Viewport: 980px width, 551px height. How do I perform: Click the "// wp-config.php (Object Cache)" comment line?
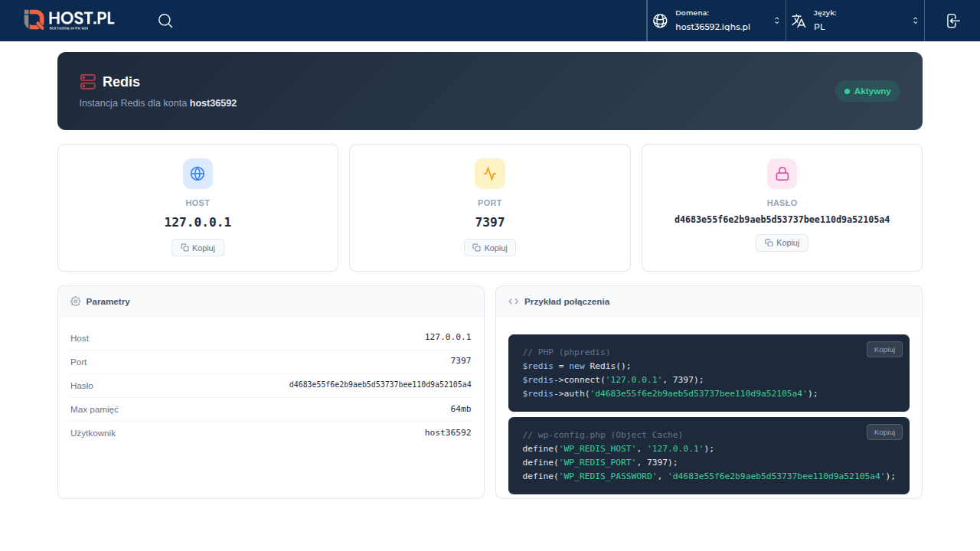(x=603, y=435)
